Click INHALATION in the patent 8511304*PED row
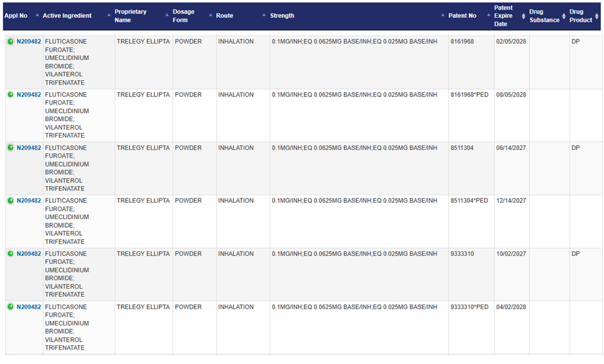Image resolution: width=604 pixels, height=364 pixels. point(236,200)
